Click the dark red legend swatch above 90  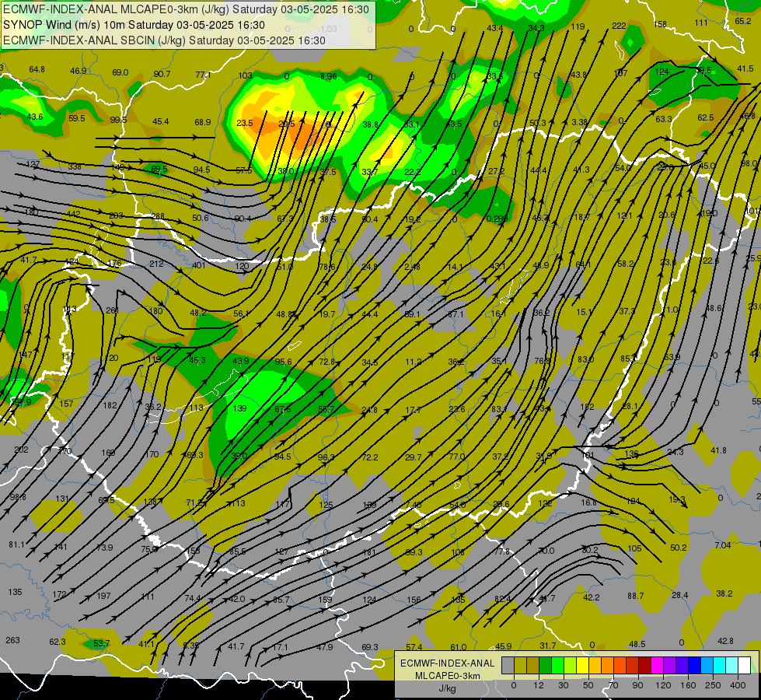point(644,665)
